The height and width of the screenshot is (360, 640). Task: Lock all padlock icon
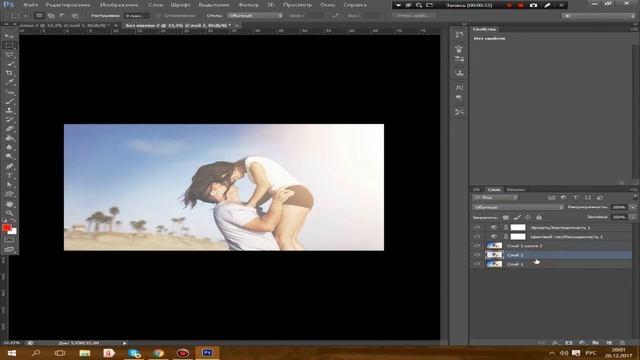click(x=539, y=218)
